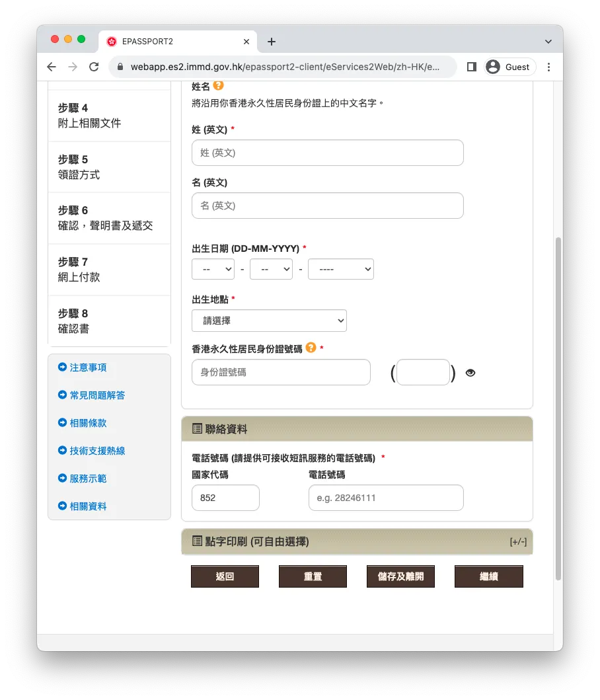600x700 pixels.
Task: Close the EPASSPORT2 tab
Action: [x=246, y=42]
